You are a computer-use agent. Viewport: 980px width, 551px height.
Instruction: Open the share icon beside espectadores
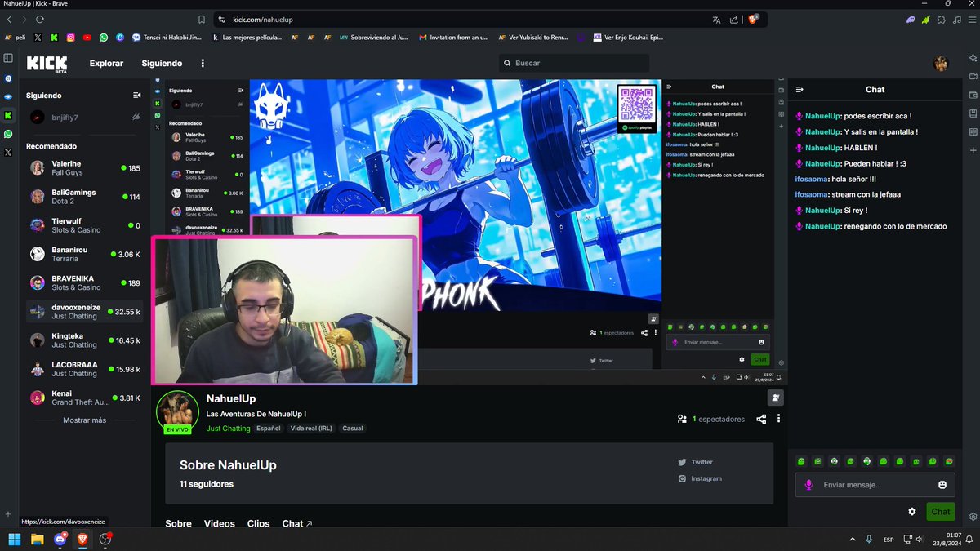point(761,419)
